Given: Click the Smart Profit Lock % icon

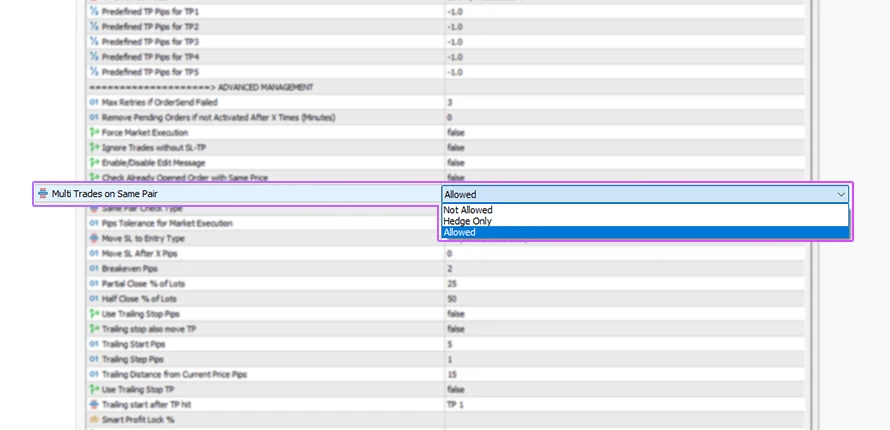Looking at the screenshot, I should tap(94, 419).
